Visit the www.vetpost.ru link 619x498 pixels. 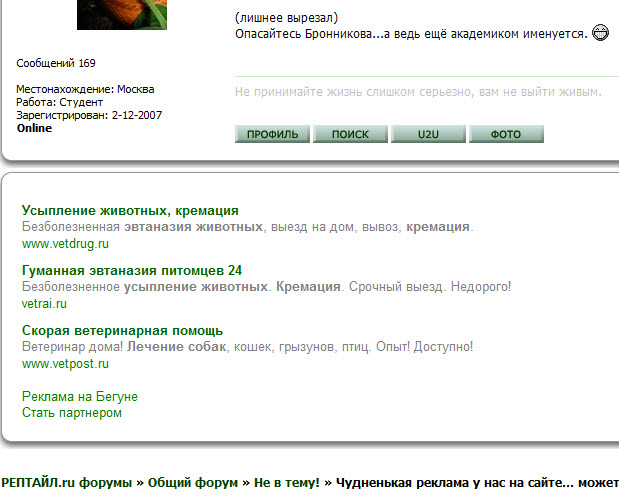(65, 364)
